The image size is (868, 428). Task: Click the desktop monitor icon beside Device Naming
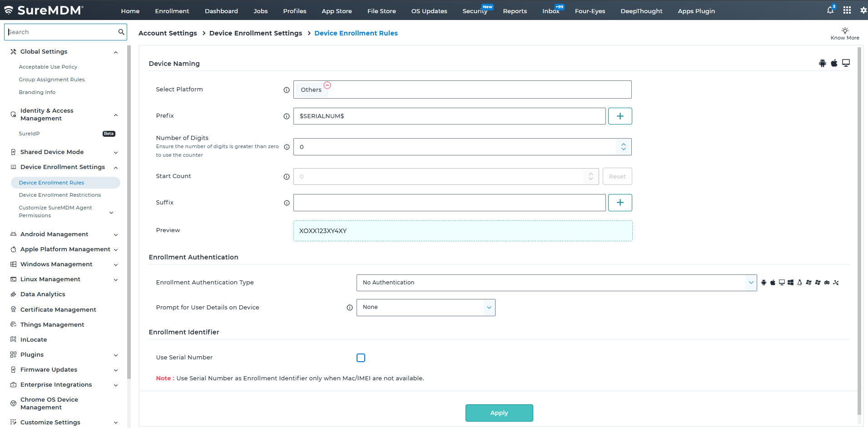846,63
